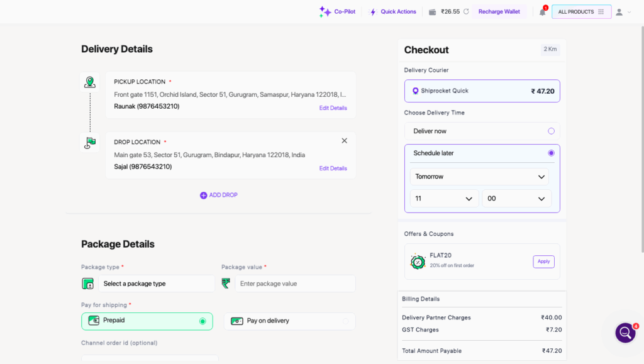The image size is (644, 364).
Task: Open the Co-Pilot sparkle icon
Action: click(325, 11)
